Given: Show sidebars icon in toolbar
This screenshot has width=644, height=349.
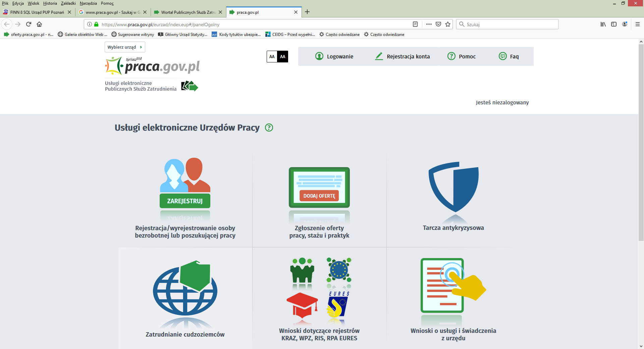Looking at the screenshot, I should [614, 24].
